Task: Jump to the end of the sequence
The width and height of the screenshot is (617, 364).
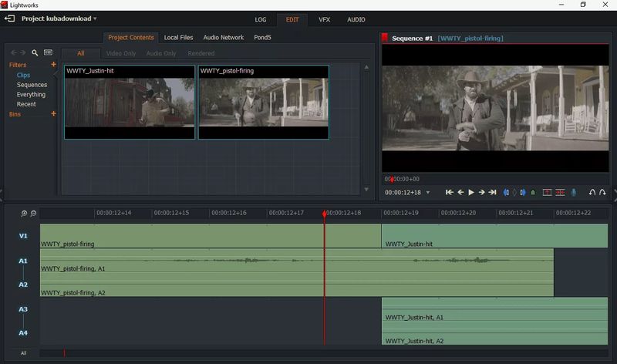Action: point(492,192)
